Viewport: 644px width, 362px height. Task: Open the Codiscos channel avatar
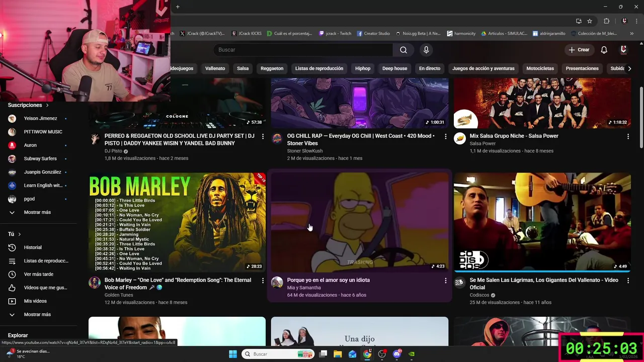tap(459, 282)
